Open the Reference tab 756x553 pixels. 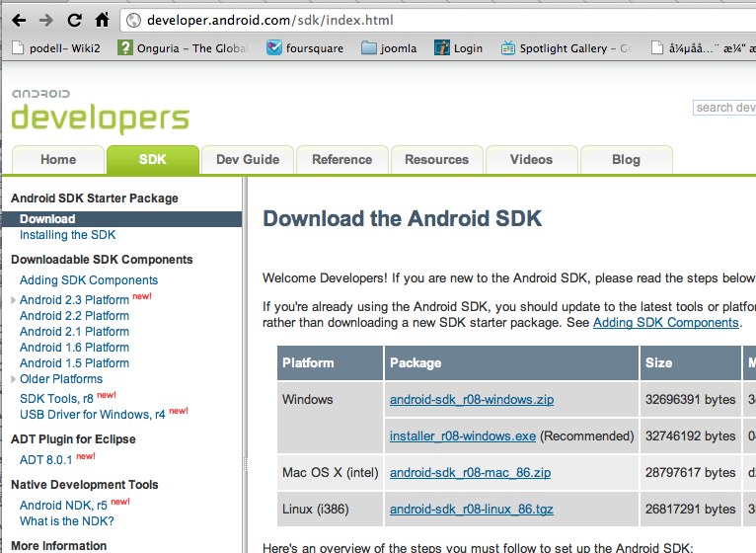(x=341, y=160)
